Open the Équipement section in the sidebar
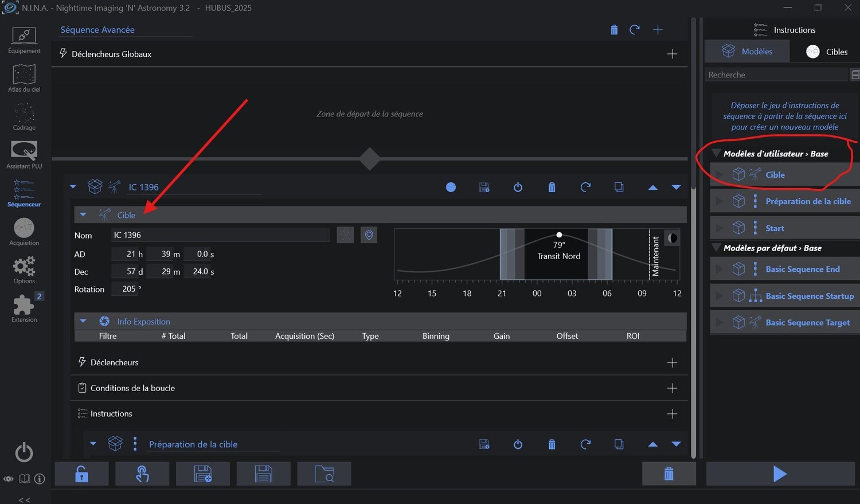This screenshot has width=860, height=504. coord(24,40)
